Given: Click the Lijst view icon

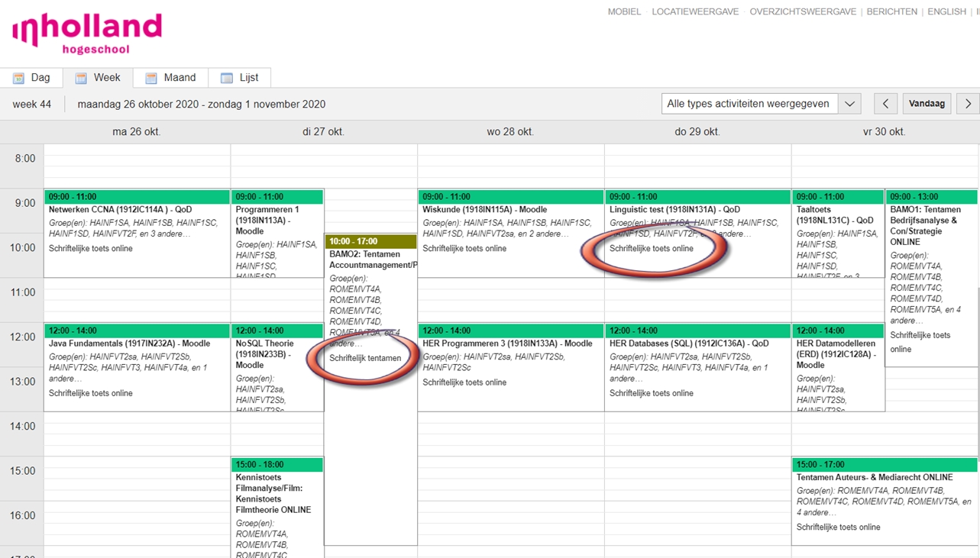Looking at the screenshot, I should point(227,78).
